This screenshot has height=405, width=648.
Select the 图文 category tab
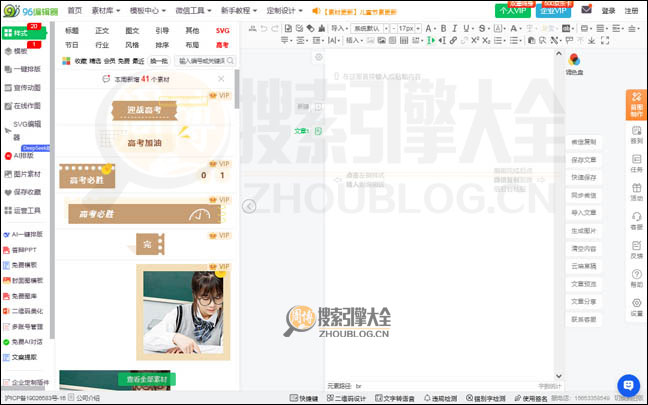point(132,31)
